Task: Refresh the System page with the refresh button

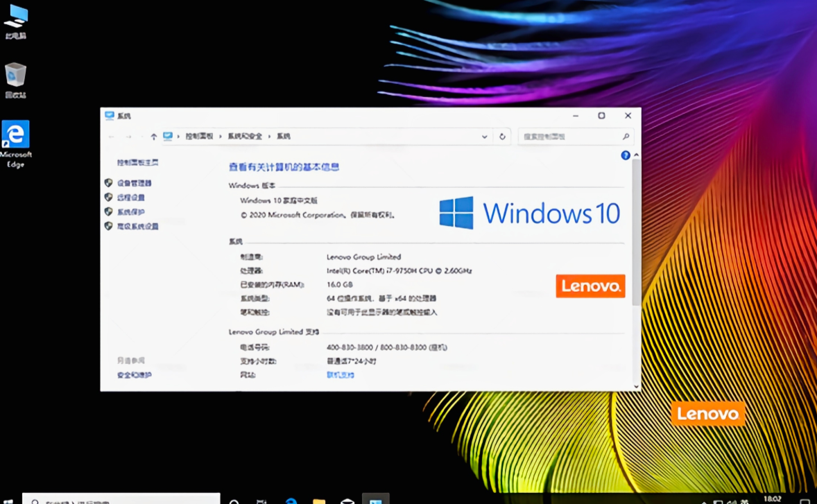Action: (x=502, y=137)
